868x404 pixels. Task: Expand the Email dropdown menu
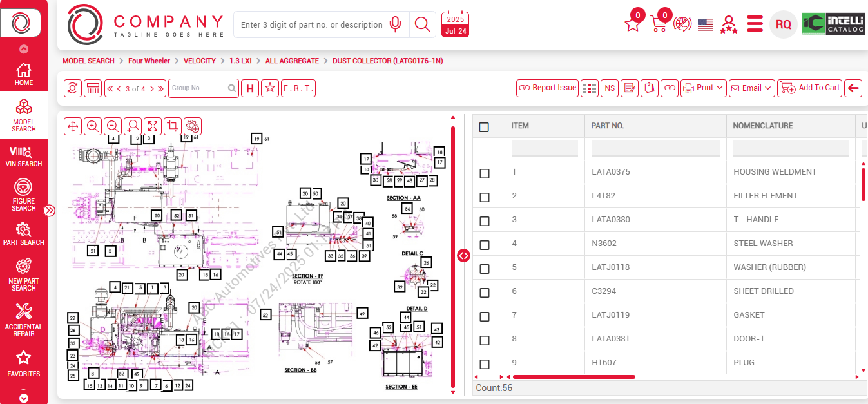point(751,88)
